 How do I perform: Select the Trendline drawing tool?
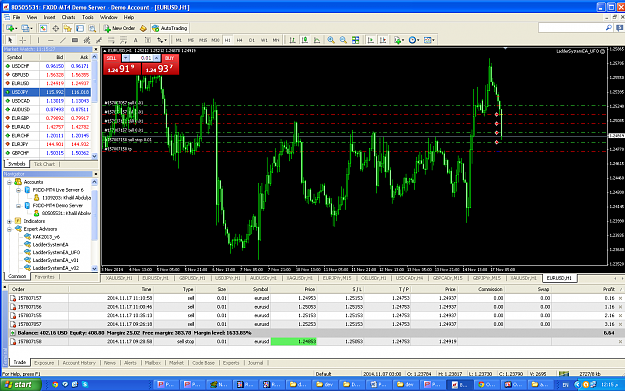63,40
